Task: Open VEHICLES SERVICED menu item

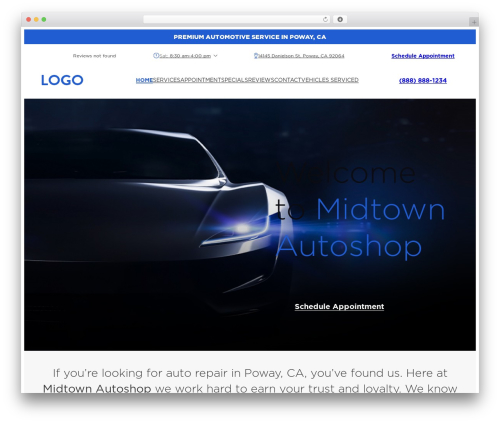Action: pyautogui.click(x=331, y=80)
